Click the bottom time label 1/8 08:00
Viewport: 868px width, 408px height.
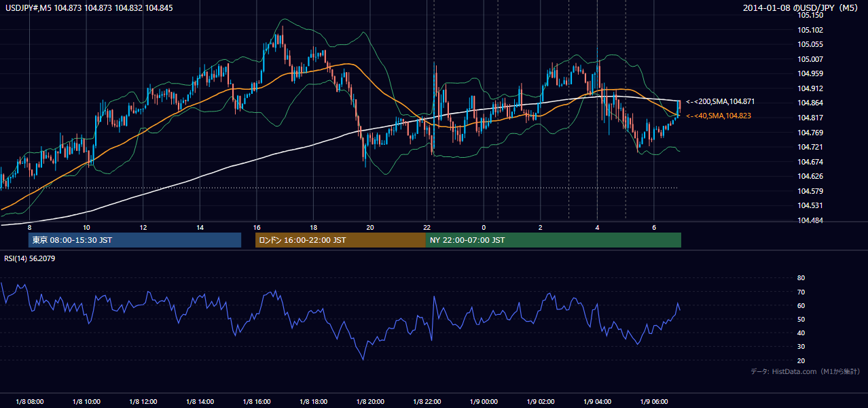click(x=29, y=402)
